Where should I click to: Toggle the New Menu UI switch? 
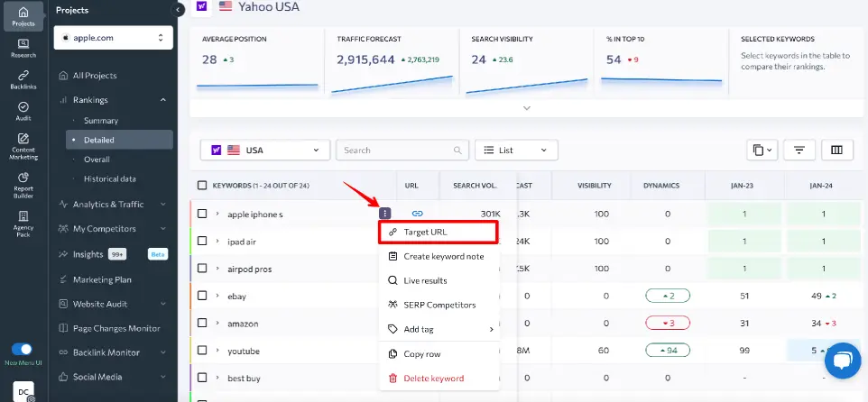point(23,350)
